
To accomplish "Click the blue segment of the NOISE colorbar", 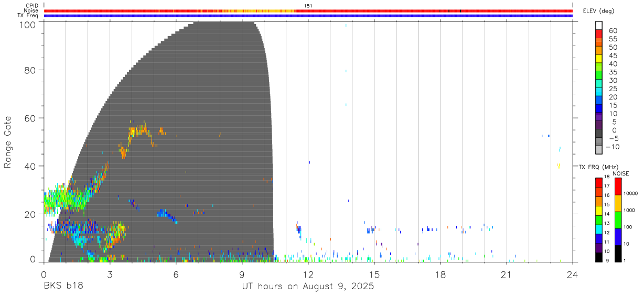I will tap(618, 237).
